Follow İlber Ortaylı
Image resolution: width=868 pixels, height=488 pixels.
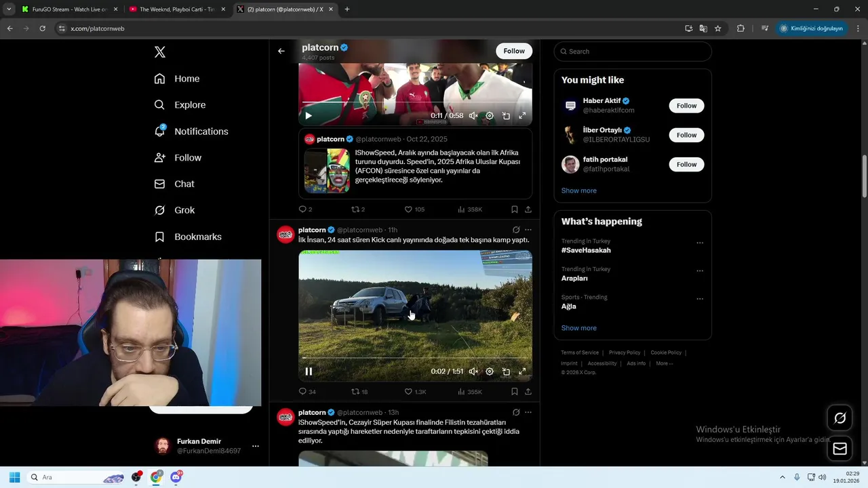pyautogui.click(x=686, y=135)
